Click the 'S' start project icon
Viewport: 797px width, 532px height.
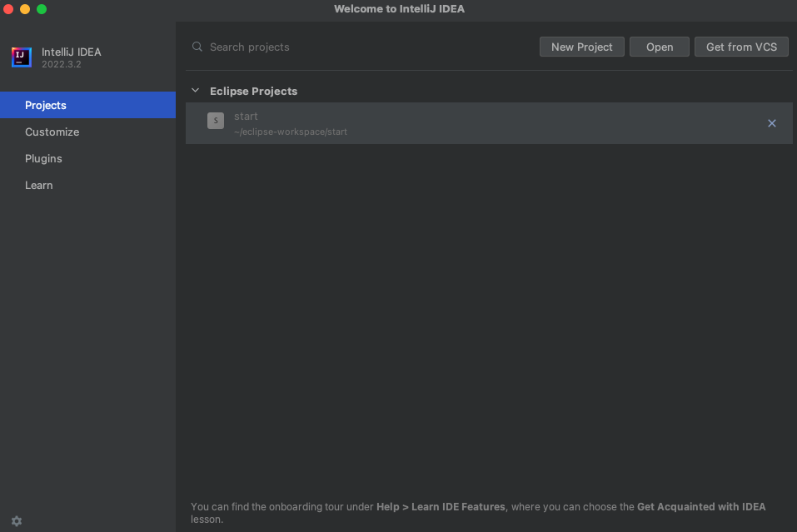coord(216,121)
